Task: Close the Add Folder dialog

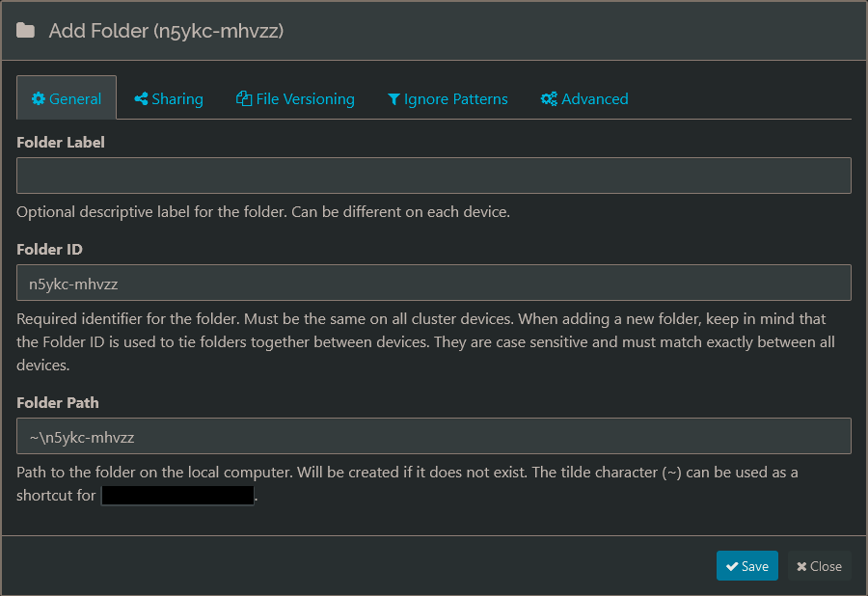Action: [820, 566]
